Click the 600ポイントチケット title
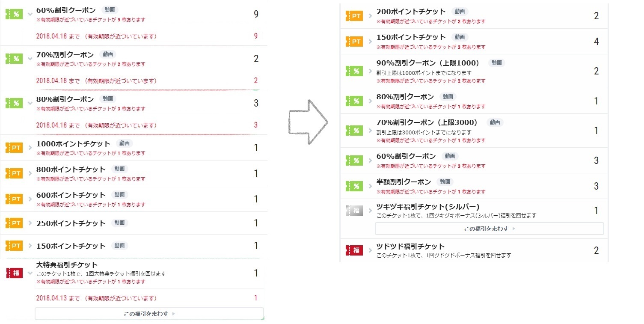 pyautogui.click(x=71, y=195)
